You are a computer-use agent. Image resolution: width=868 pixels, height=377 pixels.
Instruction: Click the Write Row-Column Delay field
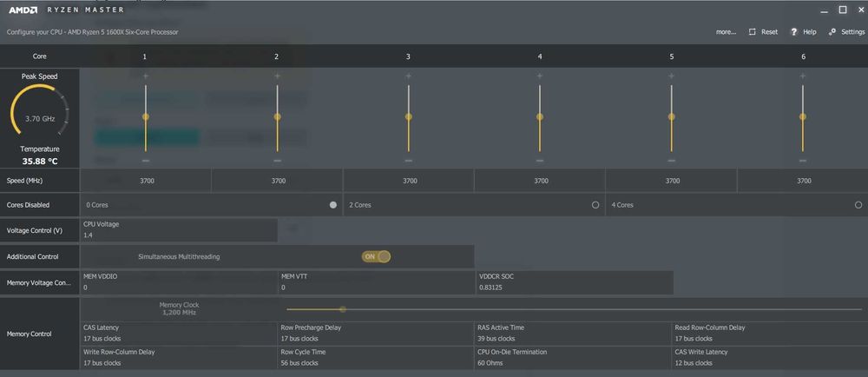pos(179,358)
